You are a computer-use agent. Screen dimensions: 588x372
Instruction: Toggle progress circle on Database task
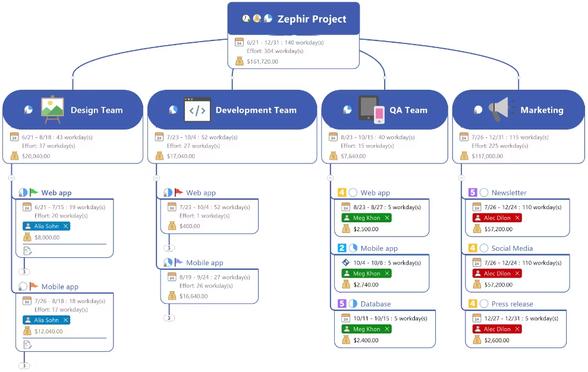pyautogui.click(x=353, y=304)
